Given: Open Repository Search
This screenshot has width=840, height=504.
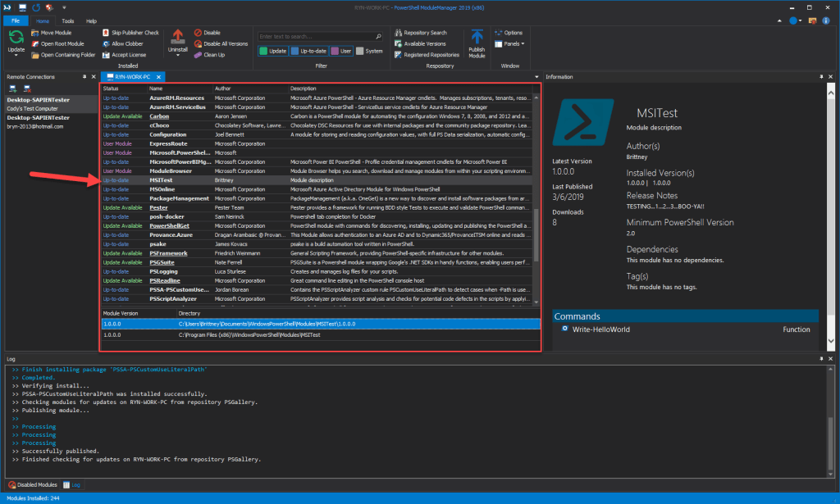Looking at the screenshot, I should click(x=421, y=33).
